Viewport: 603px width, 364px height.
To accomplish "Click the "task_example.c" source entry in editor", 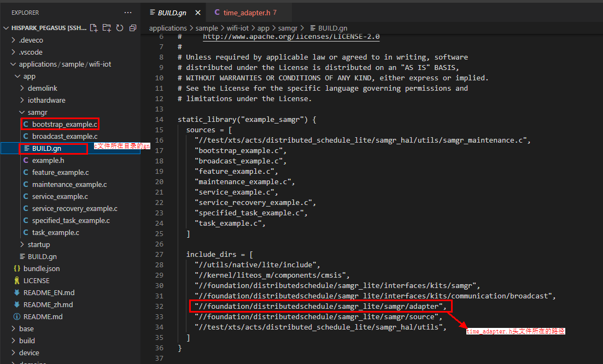I will pos(230,224).
